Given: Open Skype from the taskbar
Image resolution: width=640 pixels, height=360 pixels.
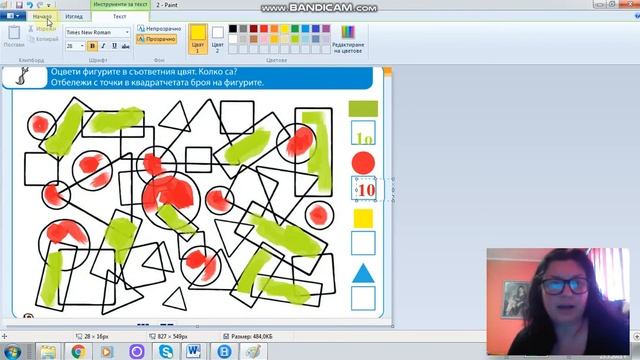Looking at the screenshot, I should coord(166,351).
